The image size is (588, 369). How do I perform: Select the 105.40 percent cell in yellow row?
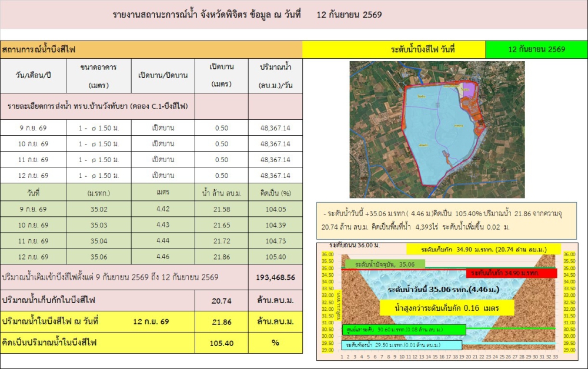pyautogui.click(x=222, y=343)
